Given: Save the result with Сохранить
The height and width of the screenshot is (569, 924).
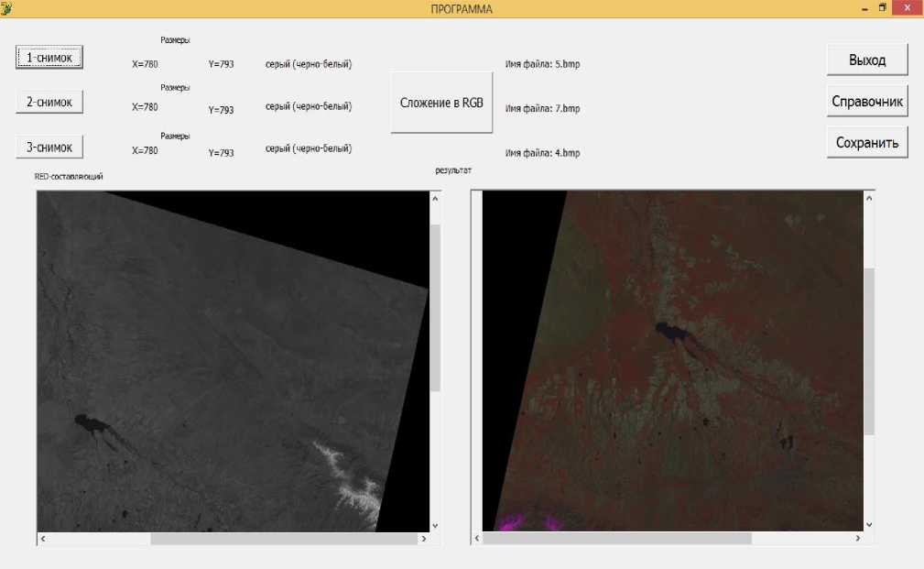Looking at the screenshot, I should click(866, 143).
